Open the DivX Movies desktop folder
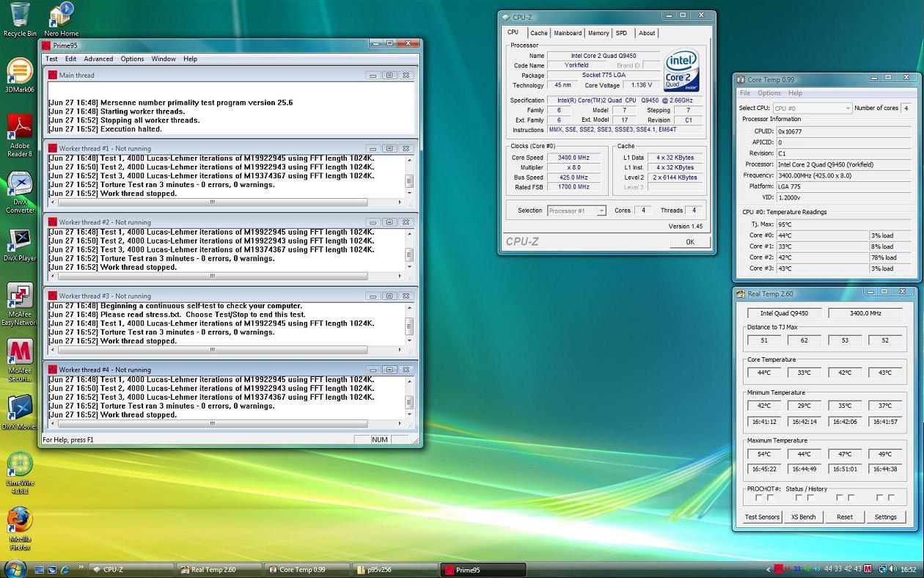This screenshot has height=578, width=924. tap(20, 412)
